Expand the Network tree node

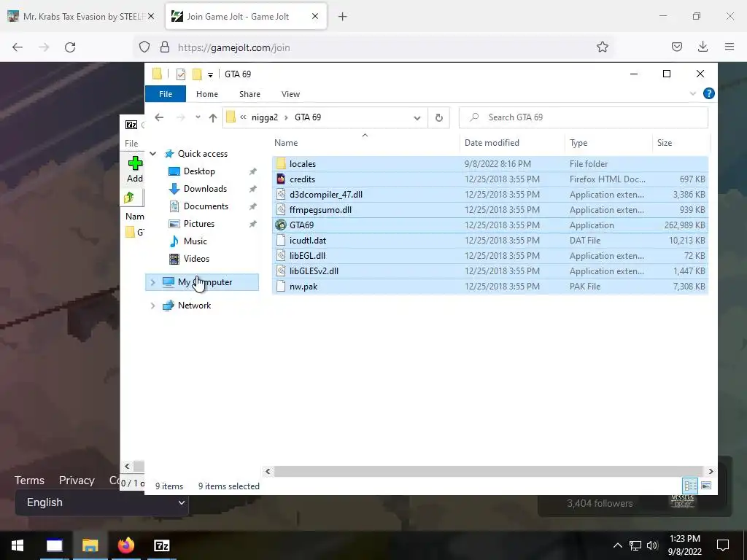[x=153, y=306]
